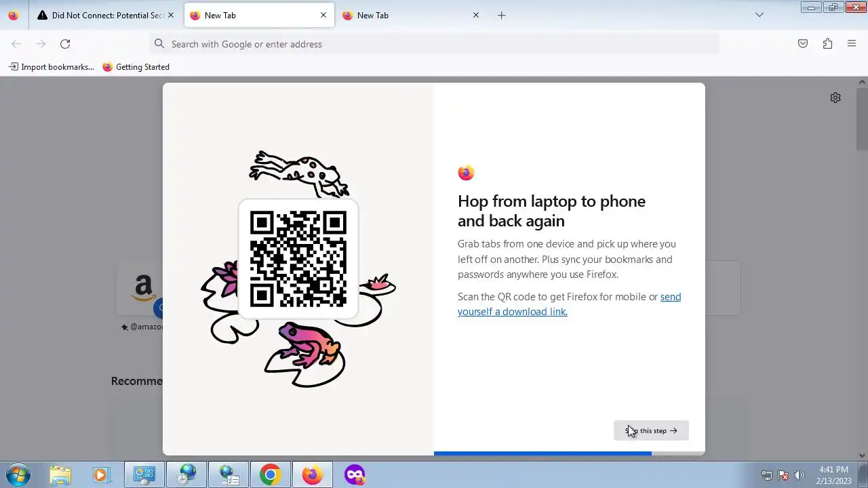Click the onboarding progress bar
The width and height of the screenshot is (868, 488).
point(570,453)
